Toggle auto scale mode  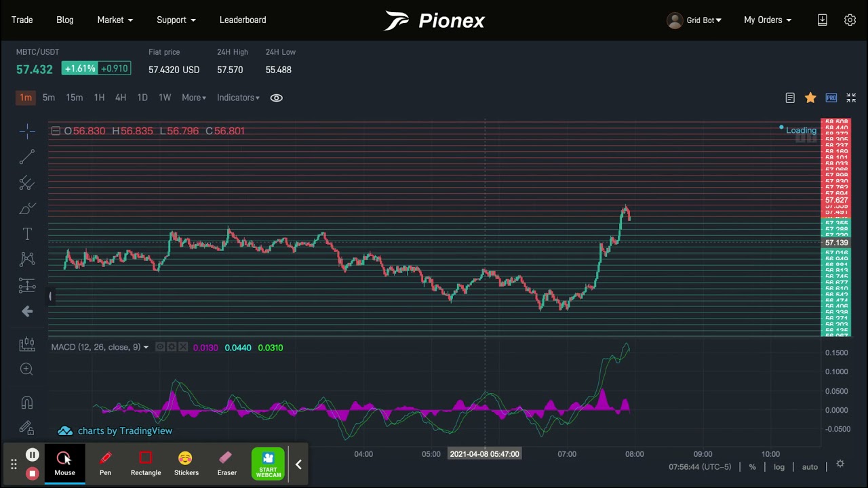pyautogui.click(x=810, y=467)
